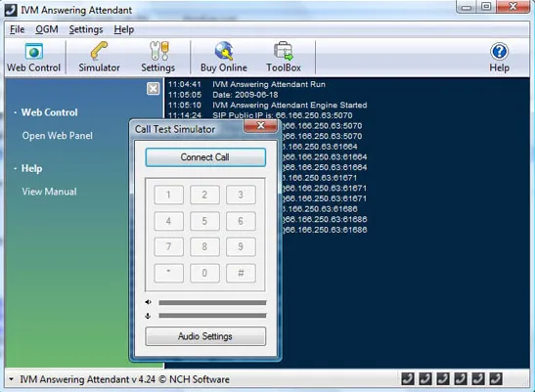Image resolution: width=535 pixels, height=392 pixels.
Task: Adjust the speaker volume slider bar
Action: [212, 303]
